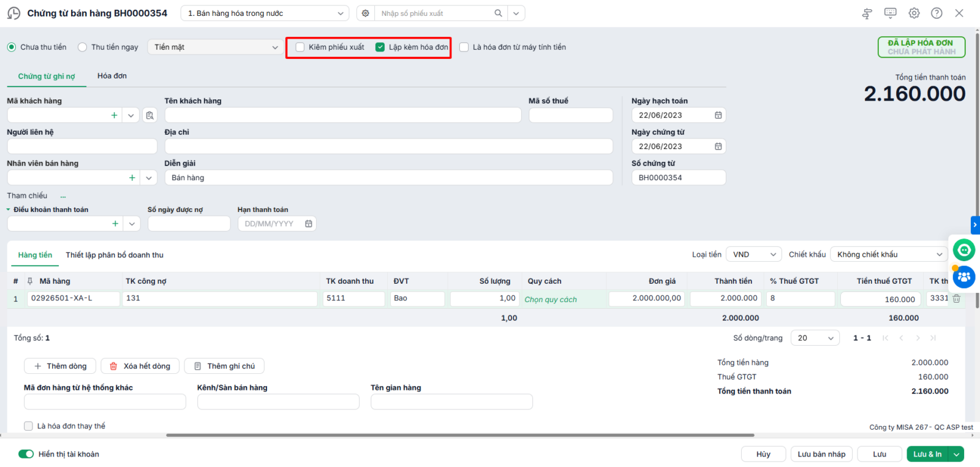980x467 pixels.
Task: Go to first page arrow in pagination
Action: coord(885,338)
